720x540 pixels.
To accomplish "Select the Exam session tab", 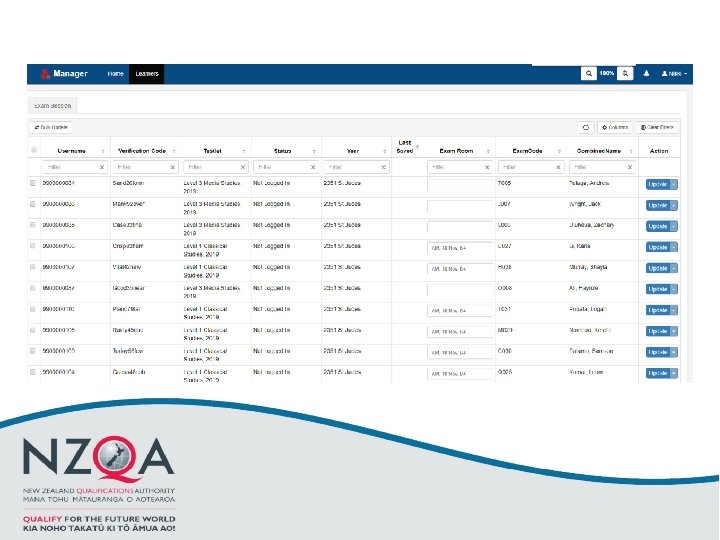I will pyautogui.click(x=52, y=106).
